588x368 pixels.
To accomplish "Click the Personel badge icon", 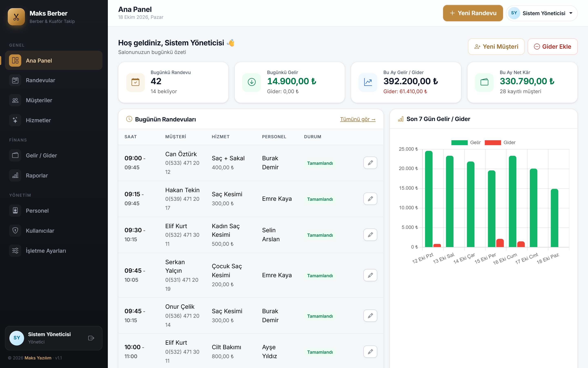I will point(15,211).
